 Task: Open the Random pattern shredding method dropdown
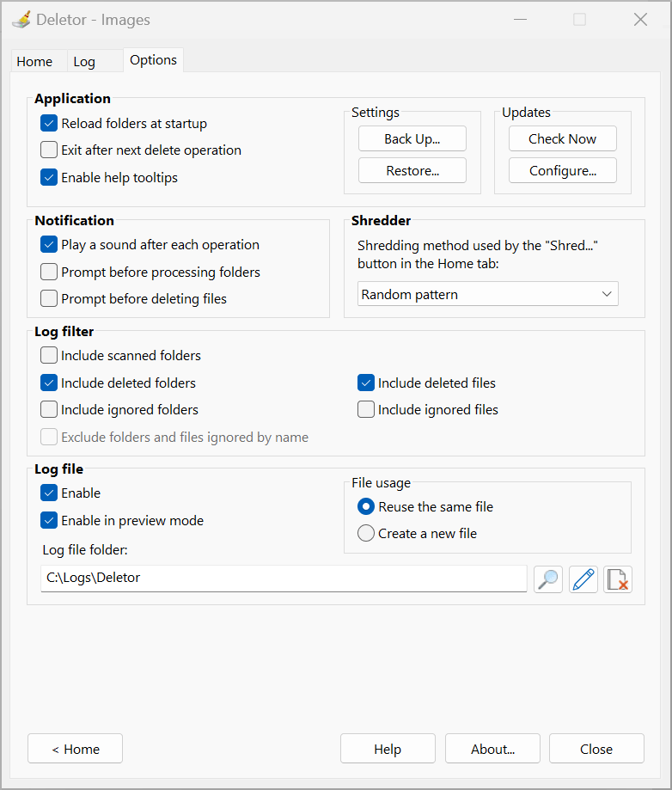487,294
